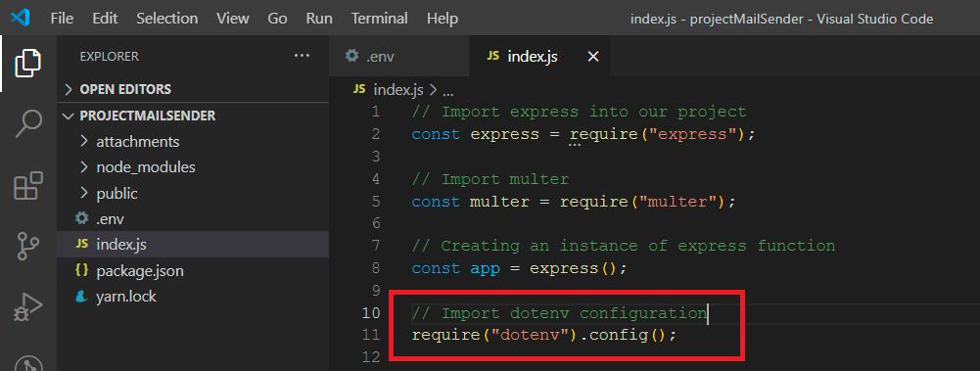Open the Explorer more actions ellipsis

coord(302,56)
